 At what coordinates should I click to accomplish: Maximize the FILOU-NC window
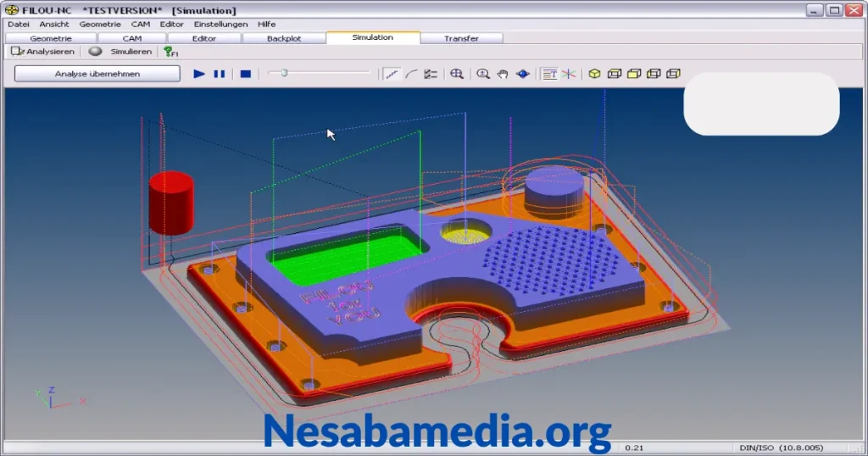click(x=834, y=10)
